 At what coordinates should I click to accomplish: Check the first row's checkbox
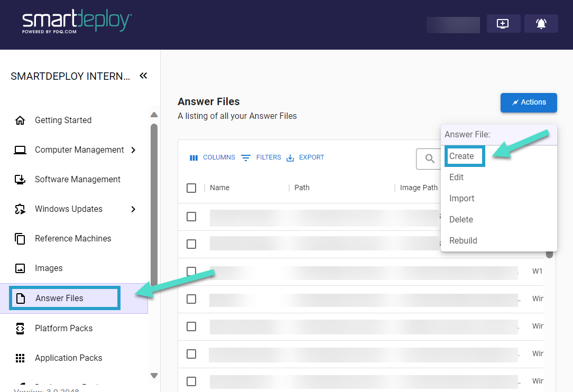pyautogui.click(x=191, y=217)
